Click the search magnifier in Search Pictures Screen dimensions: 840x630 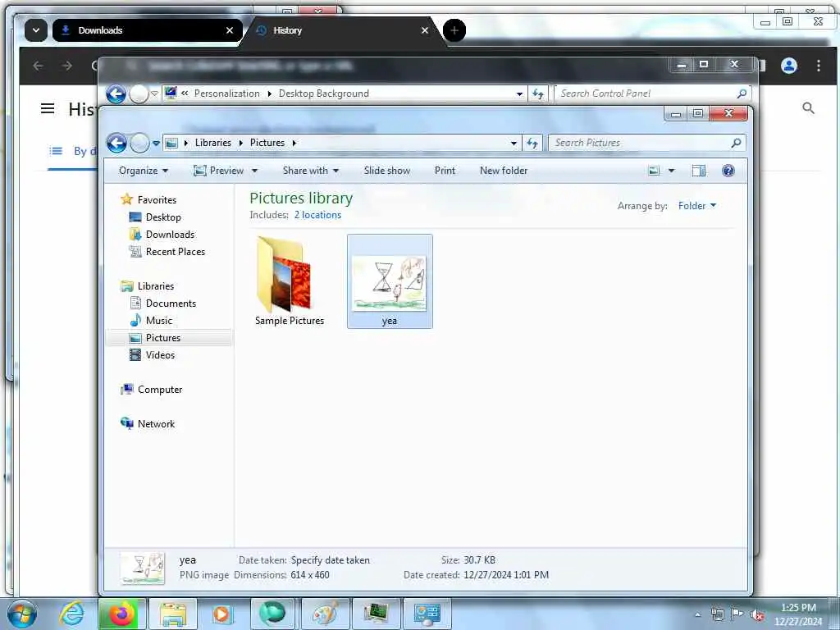tap(736, 143)
